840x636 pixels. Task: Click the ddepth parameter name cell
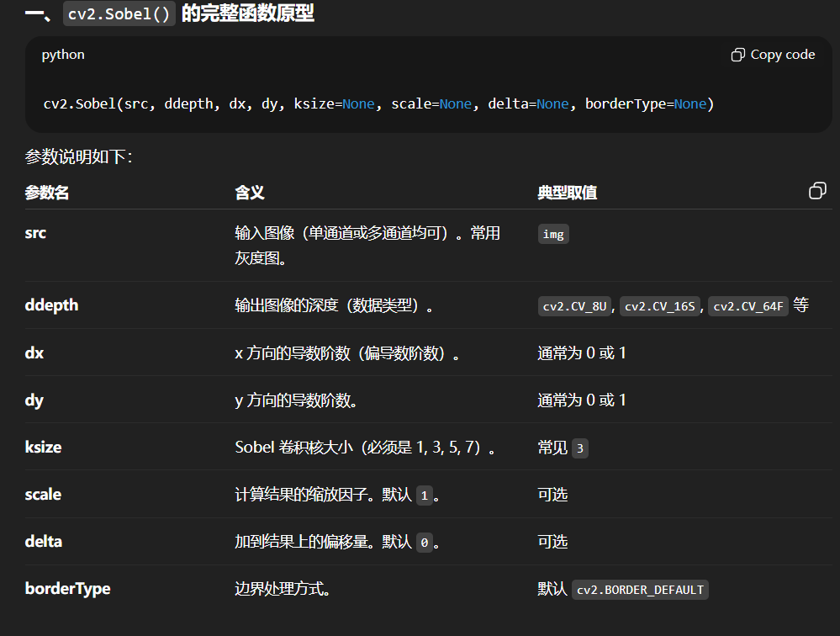coord(52,305)
